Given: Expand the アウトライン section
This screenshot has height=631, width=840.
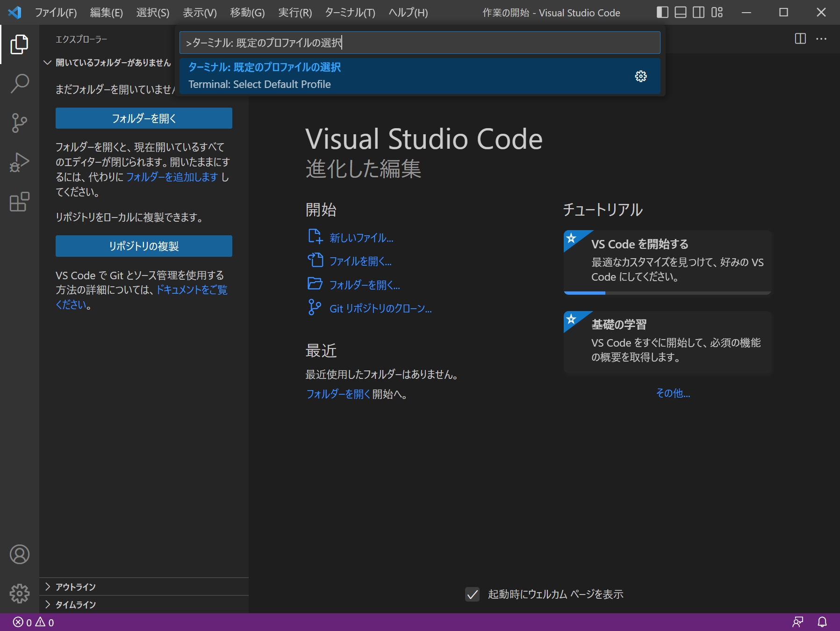Looking at the screenshot, I should click(144, 587).
